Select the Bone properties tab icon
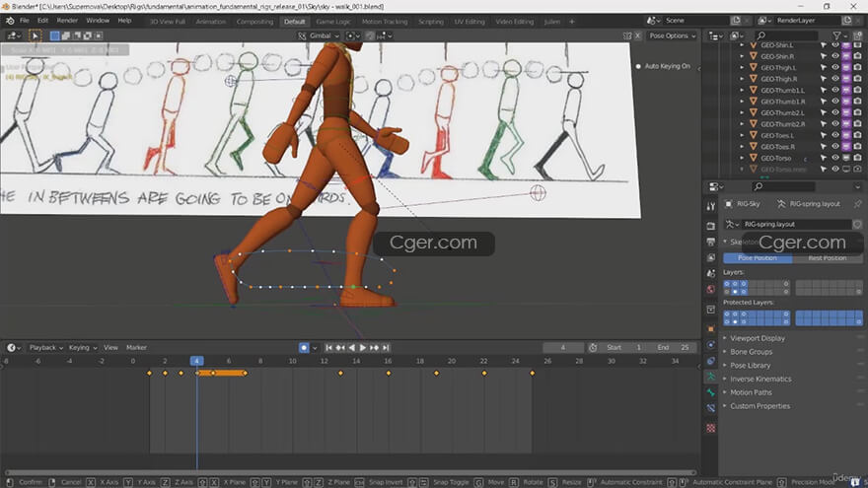The image size is (868, 488). click(711, 392)
